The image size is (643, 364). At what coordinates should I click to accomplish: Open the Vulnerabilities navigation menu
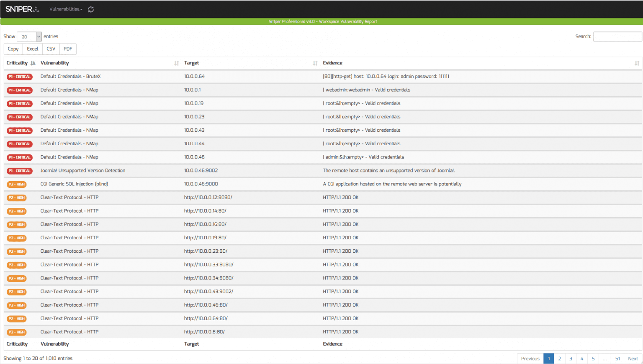pyautogui.click(x=65, y=8)
